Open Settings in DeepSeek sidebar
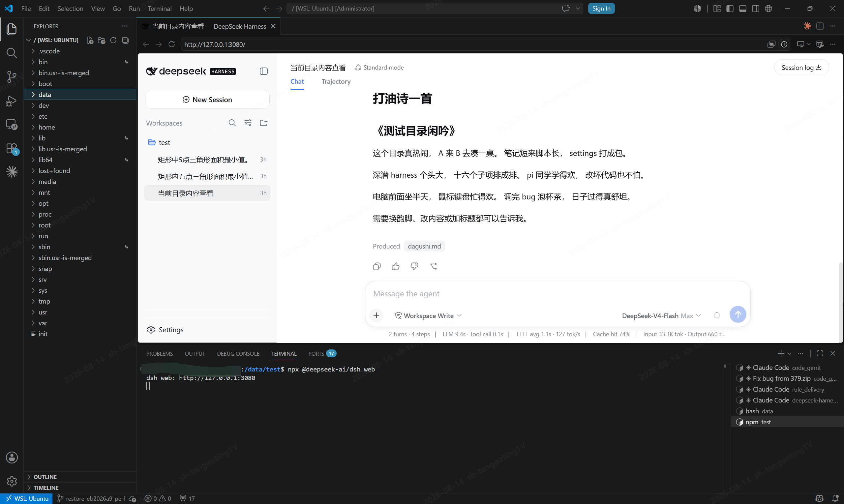 166,330
